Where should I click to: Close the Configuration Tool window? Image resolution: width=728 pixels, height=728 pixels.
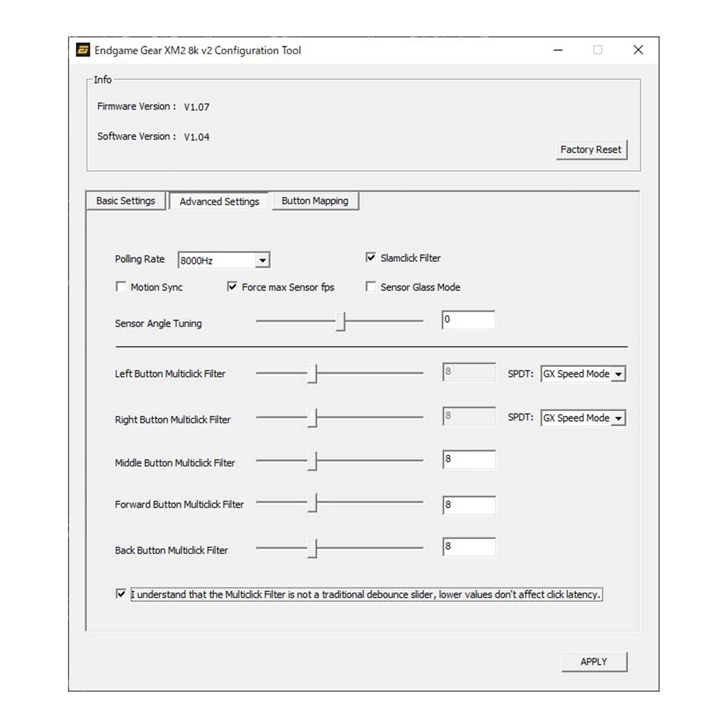point(638,50)
